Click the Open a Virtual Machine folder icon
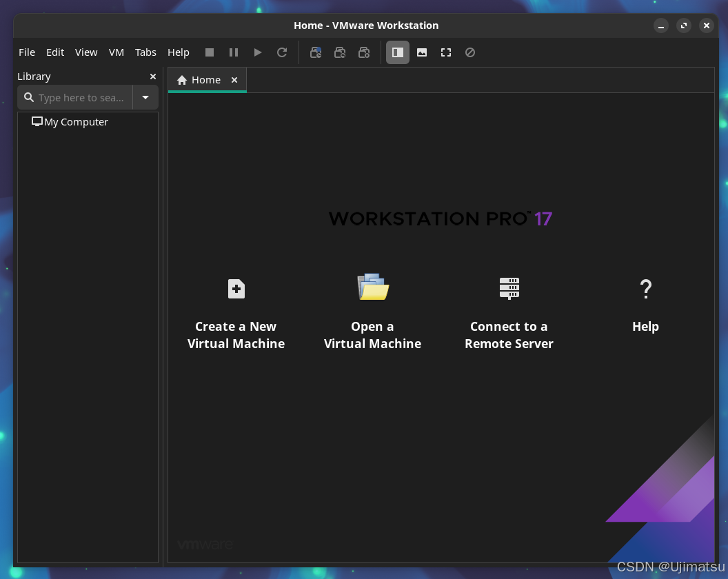The image size is (728, 579). click(x=373, y=287)
